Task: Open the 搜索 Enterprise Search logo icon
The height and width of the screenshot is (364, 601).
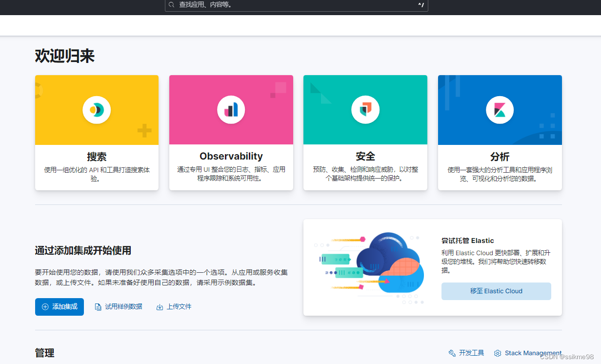Action: pyautogui.click(x=97, y=110)
